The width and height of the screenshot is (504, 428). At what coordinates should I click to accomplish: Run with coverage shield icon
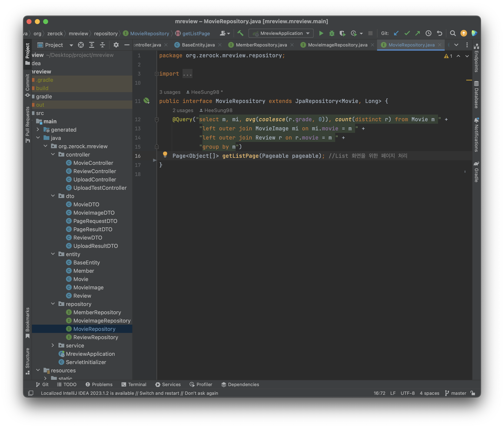point(342,33)
